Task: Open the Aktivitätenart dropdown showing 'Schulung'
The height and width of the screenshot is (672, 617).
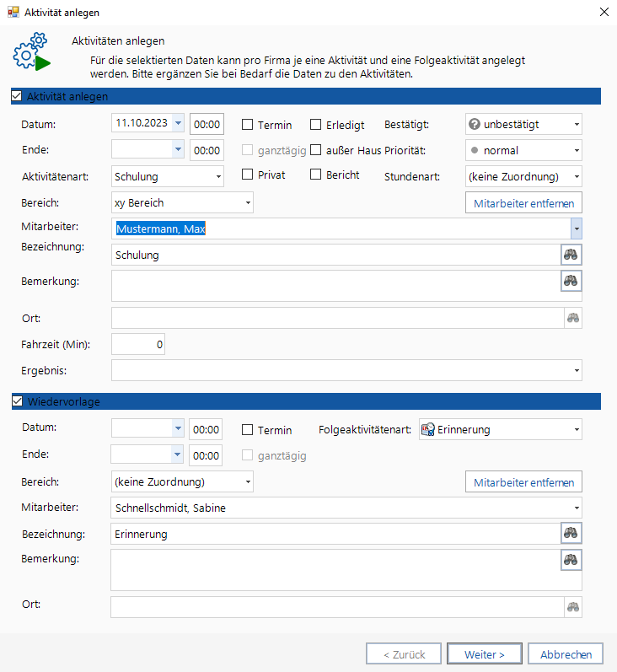Action: [x=167, y=176]
